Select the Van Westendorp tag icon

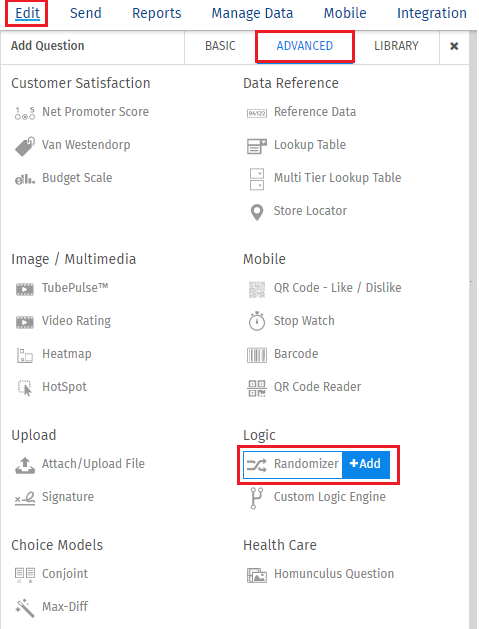[24, 146]
